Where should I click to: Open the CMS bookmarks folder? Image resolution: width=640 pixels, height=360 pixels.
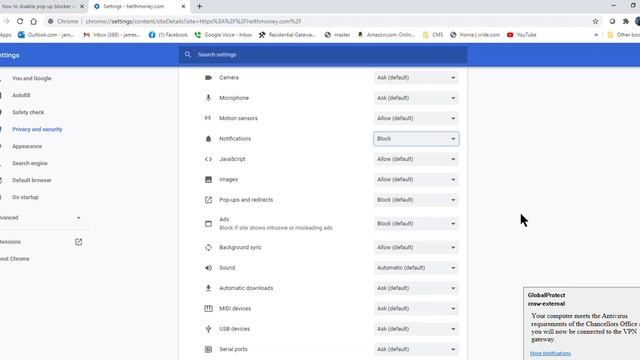[433, 35]
